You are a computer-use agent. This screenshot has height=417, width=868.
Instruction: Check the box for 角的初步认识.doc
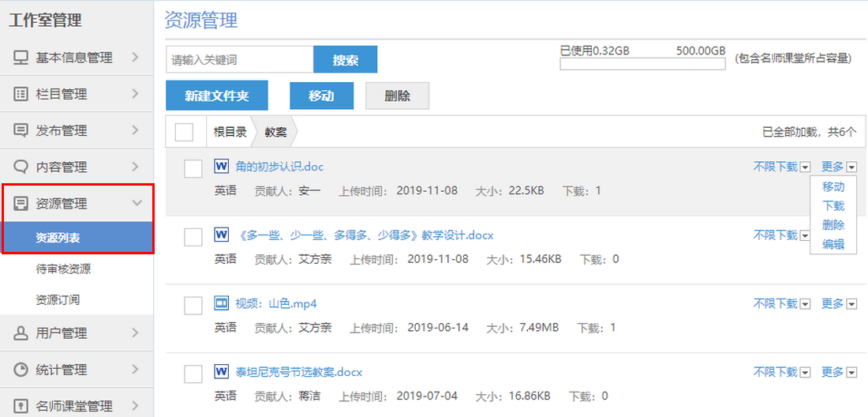click(x=193, y=168)
